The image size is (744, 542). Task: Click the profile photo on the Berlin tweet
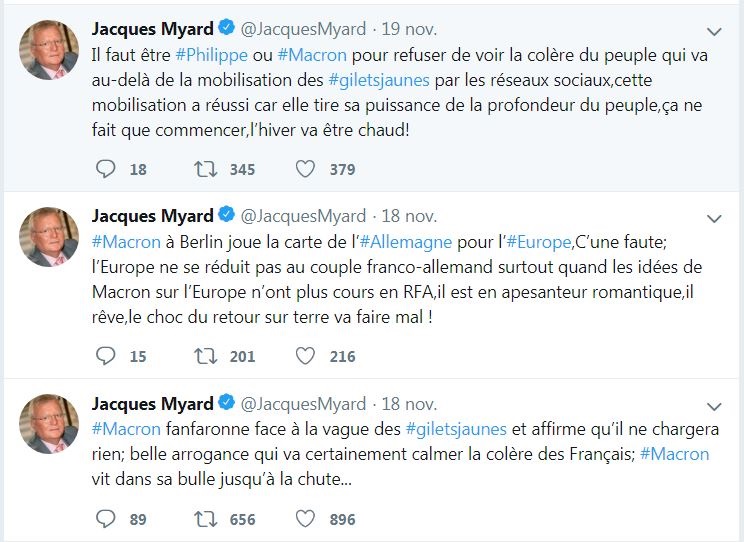point(49,237)
